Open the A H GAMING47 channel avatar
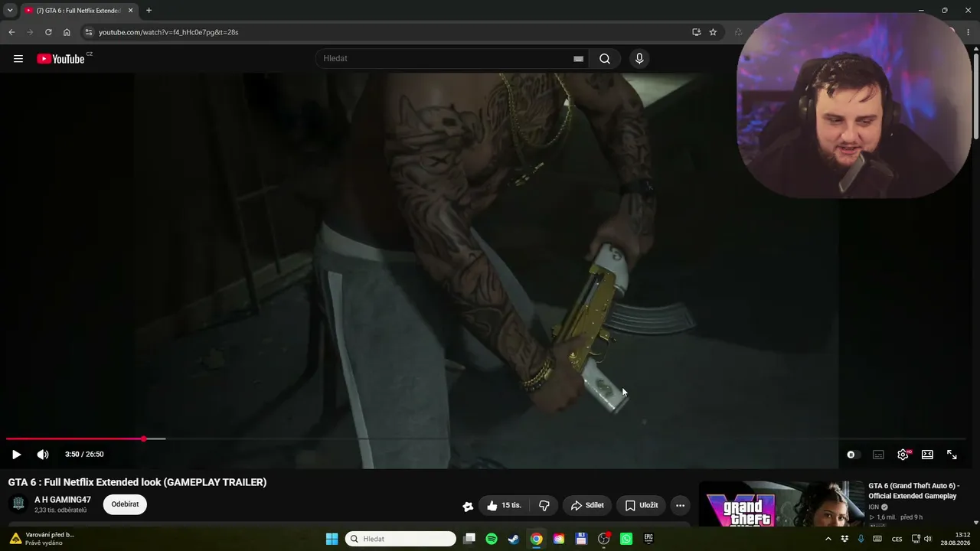The width and height of the screenshot is (980, 551). coord(18,504)
